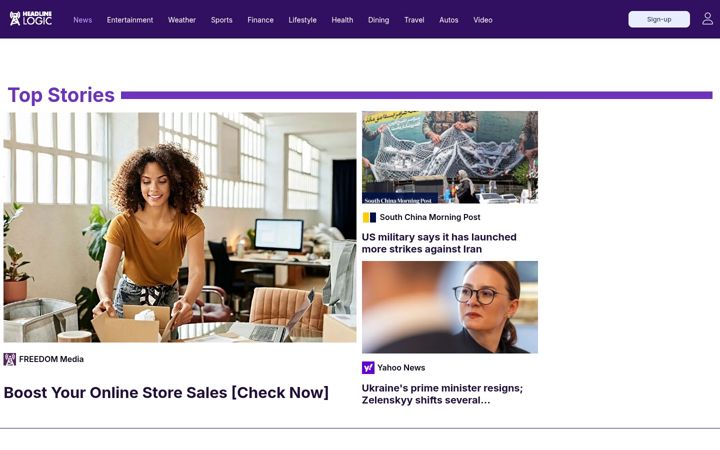Go to the Weather section
This screenshot has width=720, height=450.
pos(182,20)
